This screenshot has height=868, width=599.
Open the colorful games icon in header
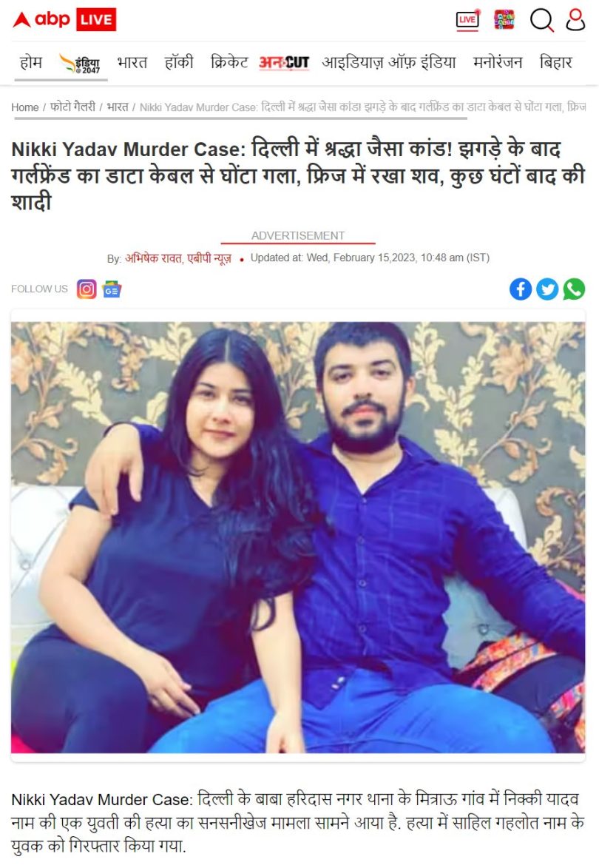point(504,19)
